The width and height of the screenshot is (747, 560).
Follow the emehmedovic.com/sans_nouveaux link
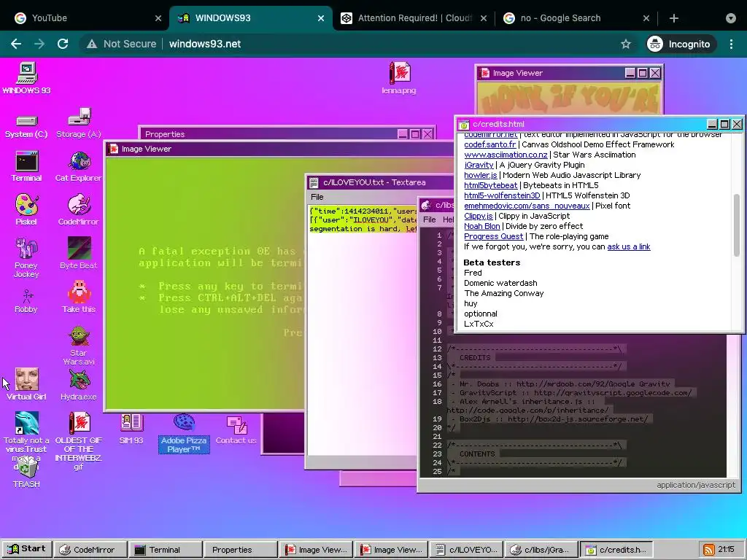click(527, 206)
